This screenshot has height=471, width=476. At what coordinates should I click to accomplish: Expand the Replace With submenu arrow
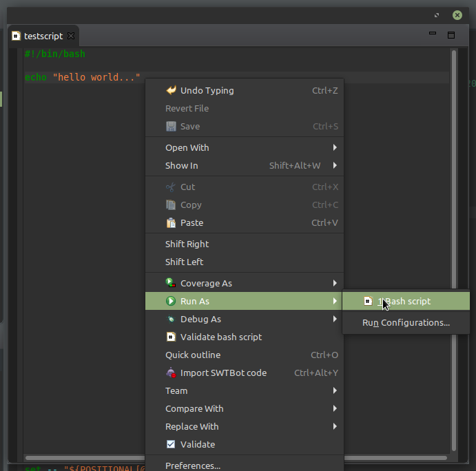pyautogui.click(x=335, y=426)
